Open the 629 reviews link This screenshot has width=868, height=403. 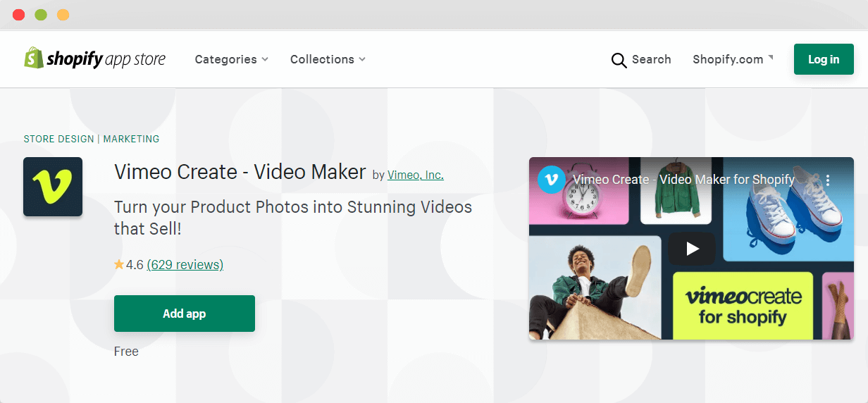click(185, 265)
